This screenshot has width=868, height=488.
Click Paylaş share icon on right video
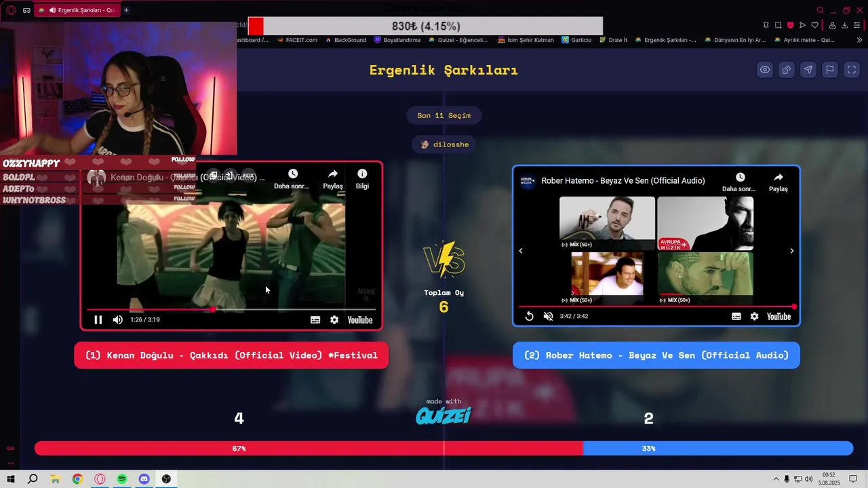click(x=778, y=182)
